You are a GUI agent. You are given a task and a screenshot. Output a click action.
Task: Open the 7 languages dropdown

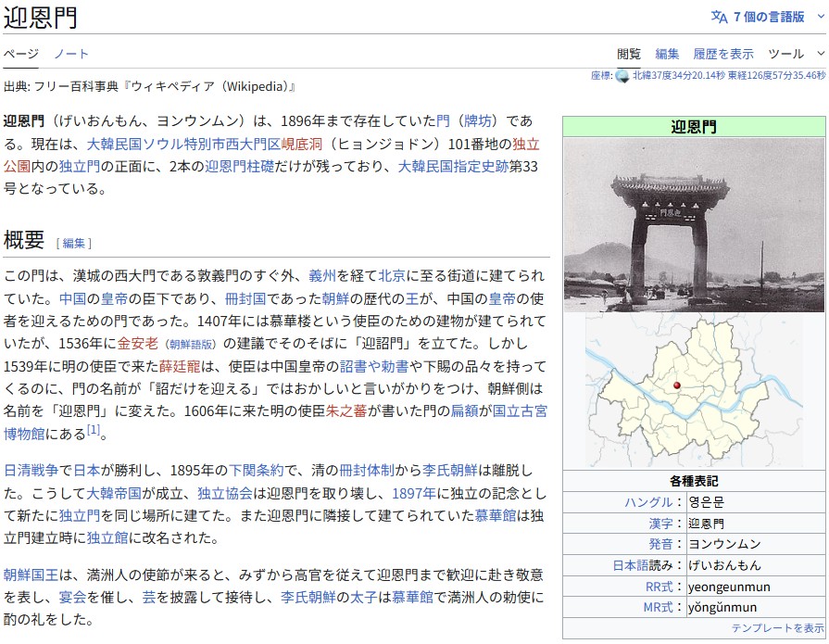tap(769, 17)
